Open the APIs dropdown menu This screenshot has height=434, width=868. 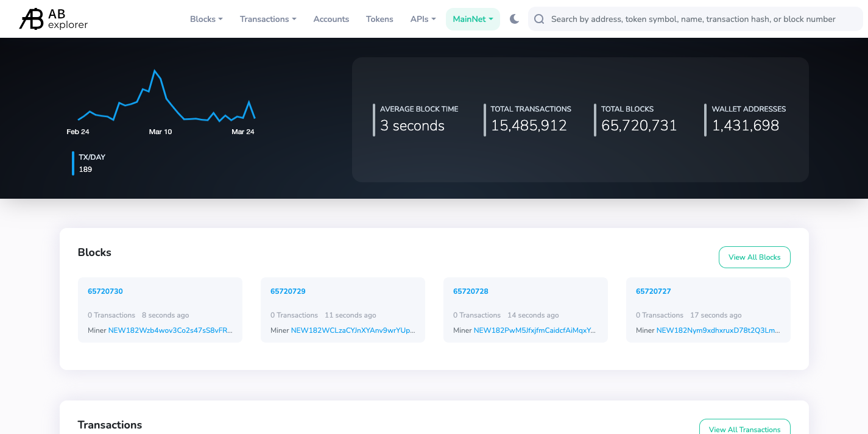pos(423,19)
